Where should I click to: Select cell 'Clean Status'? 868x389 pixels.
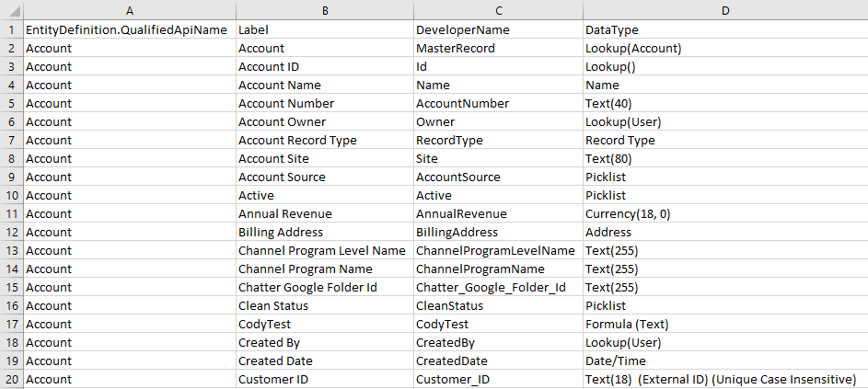tap(325, 305)
